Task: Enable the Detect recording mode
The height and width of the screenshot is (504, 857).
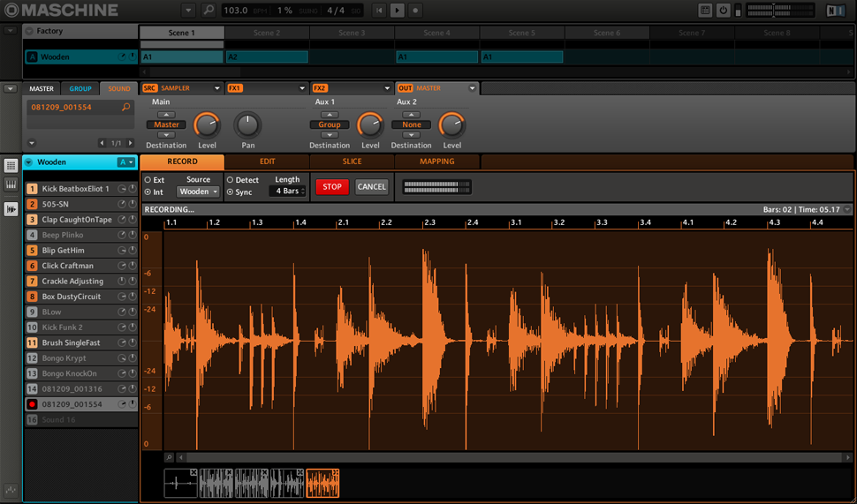Action: click(231, 180)
